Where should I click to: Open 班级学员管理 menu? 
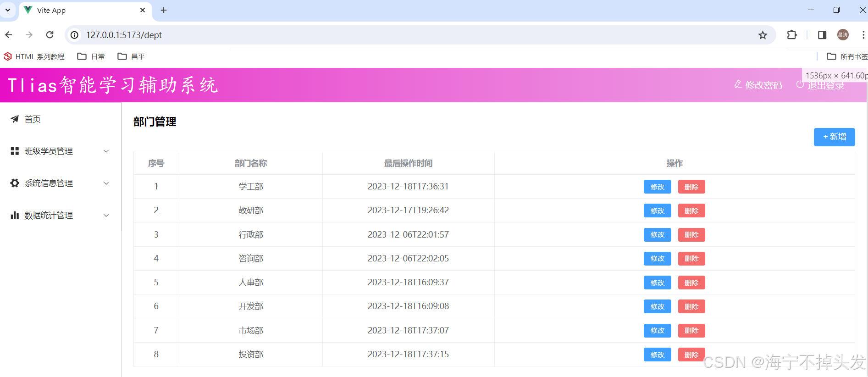click(61, 151)
